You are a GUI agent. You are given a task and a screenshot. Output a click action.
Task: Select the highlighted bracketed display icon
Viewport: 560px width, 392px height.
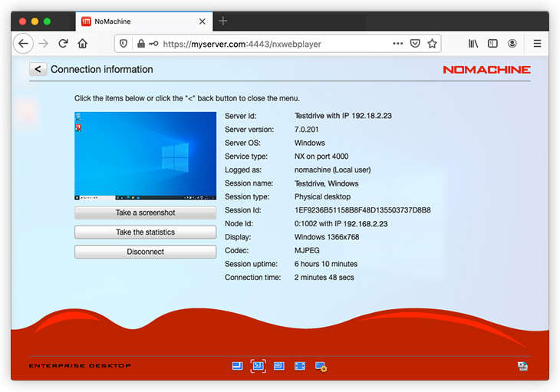pos(259,367)
